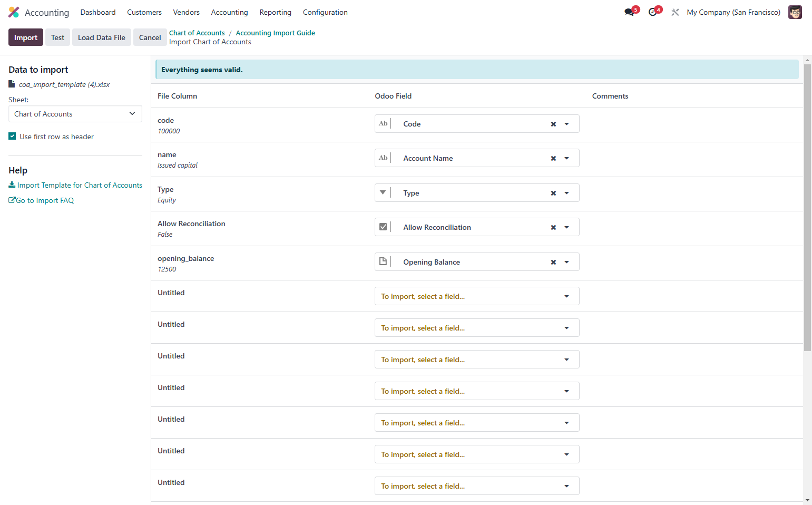The image size is (812, 505).
Task: Expand the Code field dropdown arrow
Action: point(567,124)
